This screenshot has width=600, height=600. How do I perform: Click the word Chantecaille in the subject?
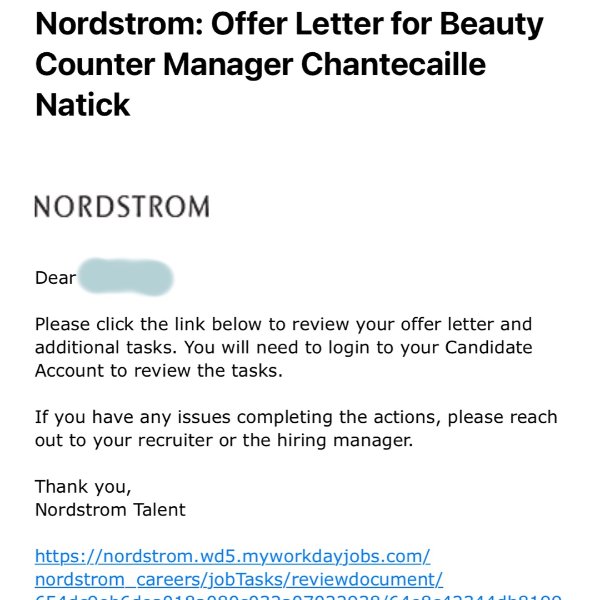pos(393,64)
